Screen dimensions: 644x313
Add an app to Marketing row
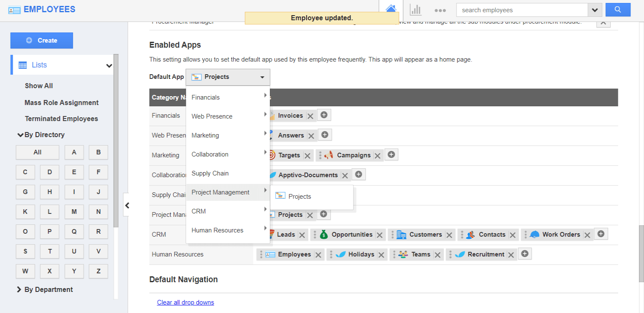click(391, 154)
